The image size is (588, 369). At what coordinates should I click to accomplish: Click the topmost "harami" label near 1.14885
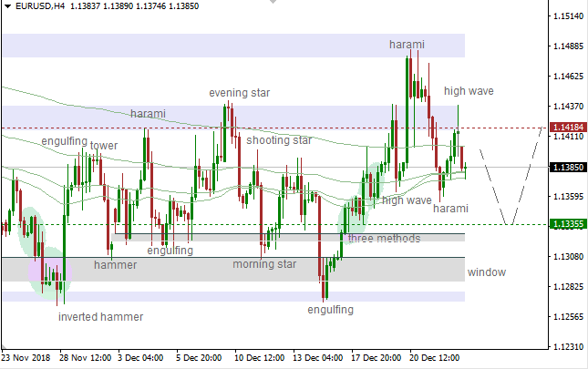pos(407,44)
